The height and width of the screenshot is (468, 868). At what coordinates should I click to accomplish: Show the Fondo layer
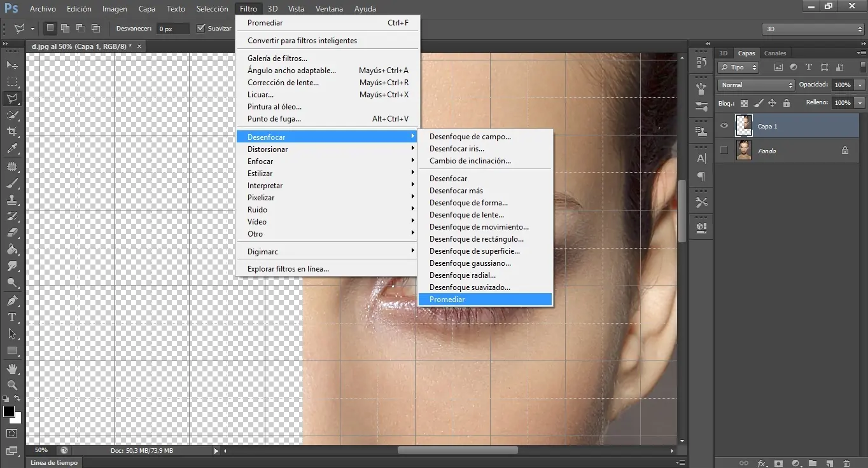tap(724, 151)
